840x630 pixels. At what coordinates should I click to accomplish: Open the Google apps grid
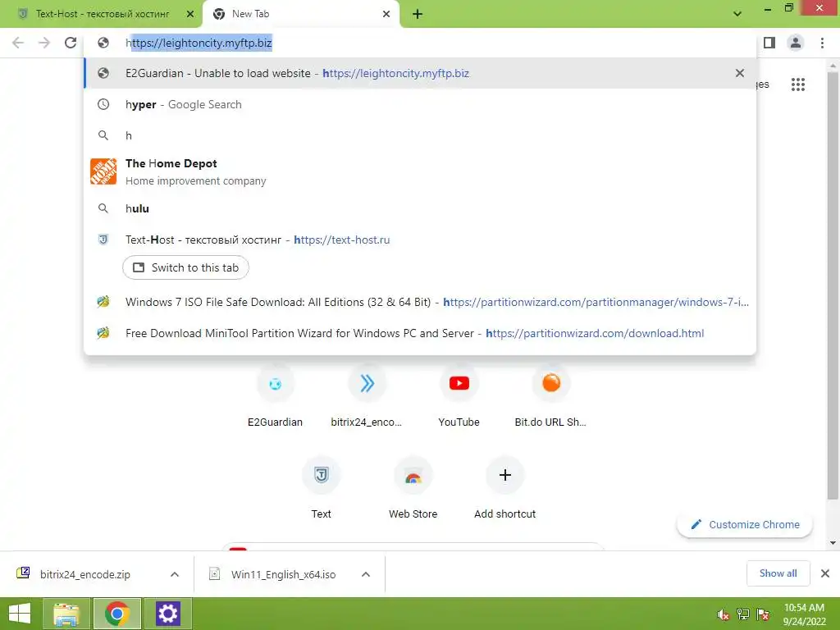coord(797,84)
